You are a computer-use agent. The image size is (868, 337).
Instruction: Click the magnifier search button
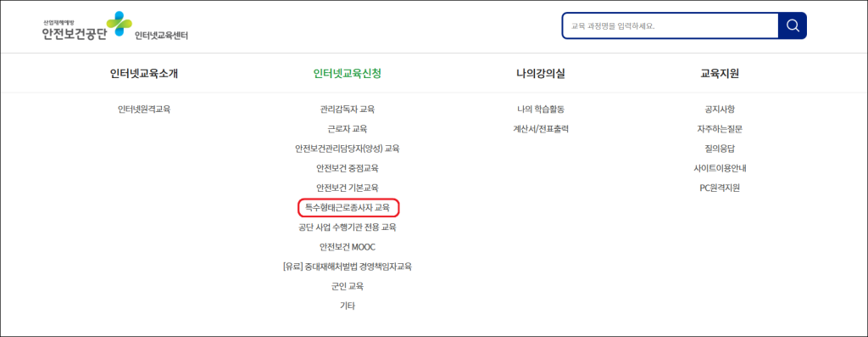793,25
